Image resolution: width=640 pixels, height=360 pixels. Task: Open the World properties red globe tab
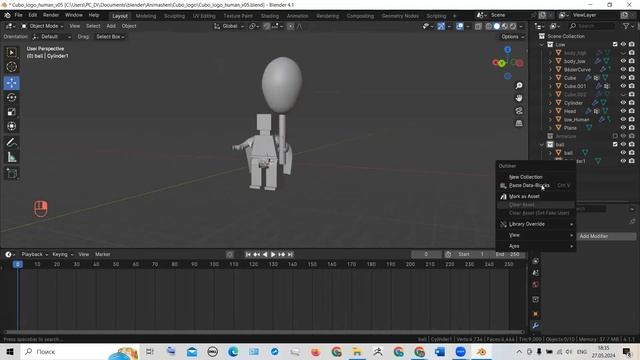coord(536,284)
